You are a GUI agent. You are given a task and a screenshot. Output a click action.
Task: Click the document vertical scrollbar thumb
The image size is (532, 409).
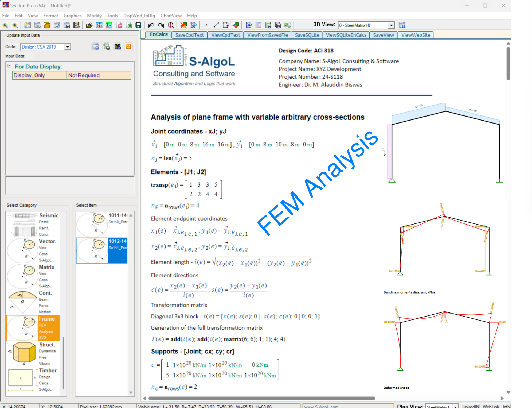point(508,64)
